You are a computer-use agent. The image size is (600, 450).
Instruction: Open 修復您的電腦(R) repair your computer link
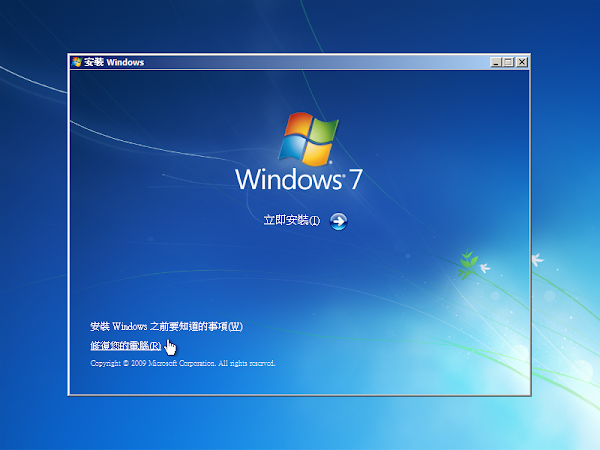coord(126,346)
